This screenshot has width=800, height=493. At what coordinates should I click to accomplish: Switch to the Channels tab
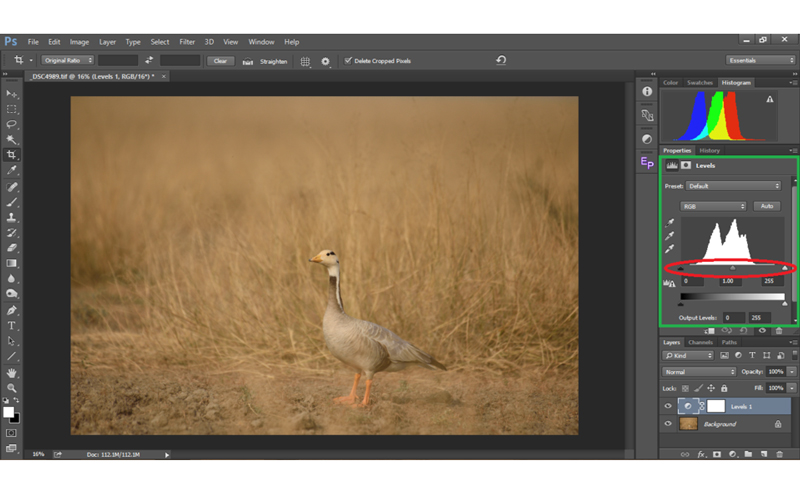[700, 342]
